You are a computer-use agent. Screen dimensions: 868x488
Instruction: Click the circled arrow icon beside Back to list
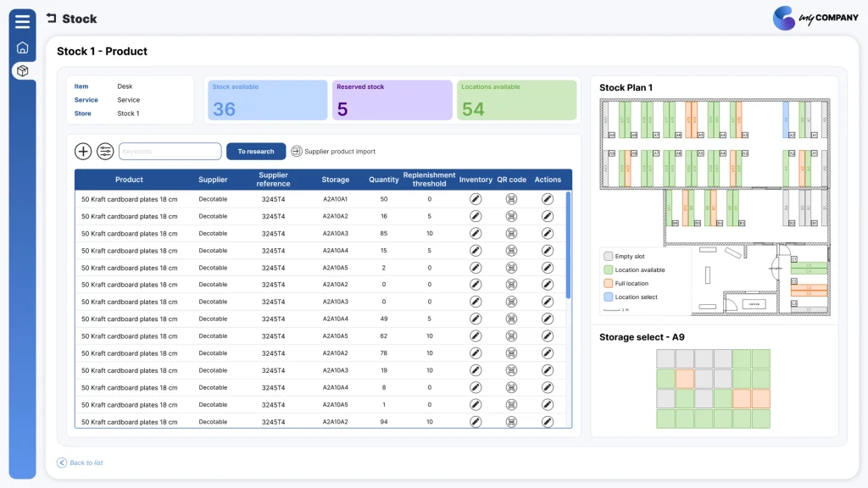(x=62, y=463)
